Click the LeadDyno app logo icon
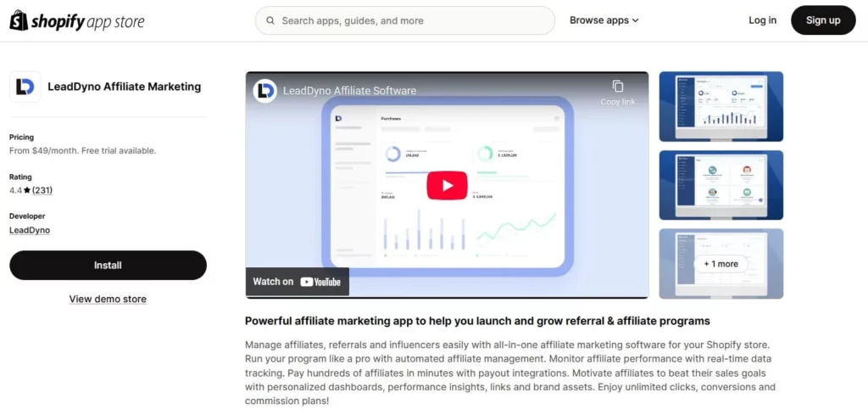 [25, 87]
